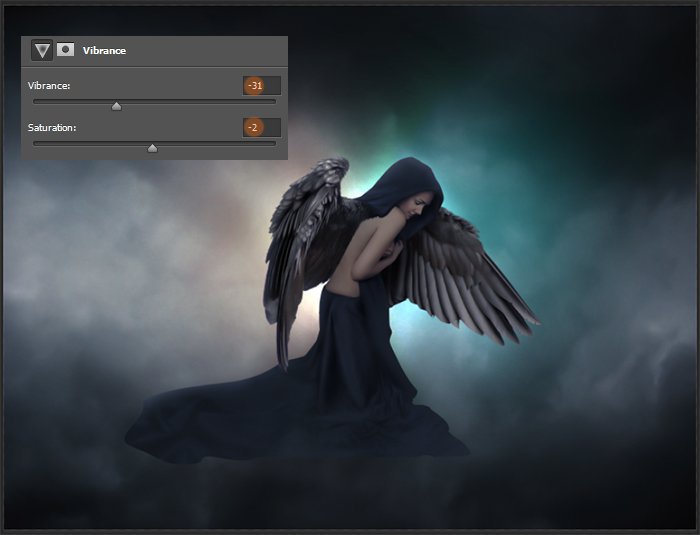
Task: Click the Vibrance value field showing -31
Action: coord(261,86)
